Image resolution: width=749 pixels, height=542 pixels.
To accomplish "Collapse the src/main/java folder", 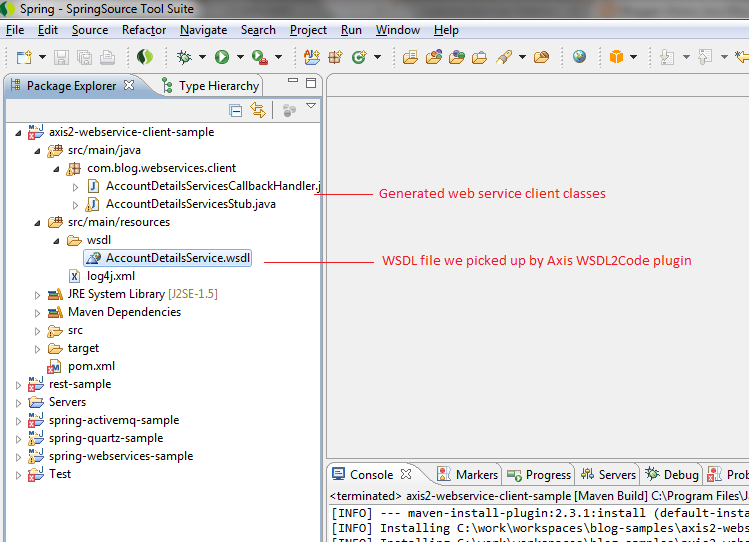I will coord(37,151).
